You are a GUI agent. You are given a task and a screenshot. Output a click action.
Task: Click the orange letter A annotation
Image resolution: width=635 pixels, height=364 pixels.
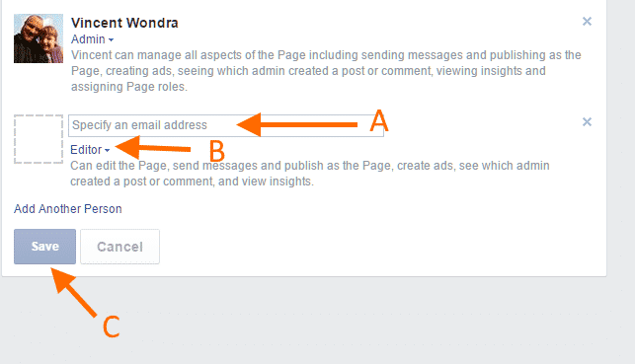click(379, 120)
